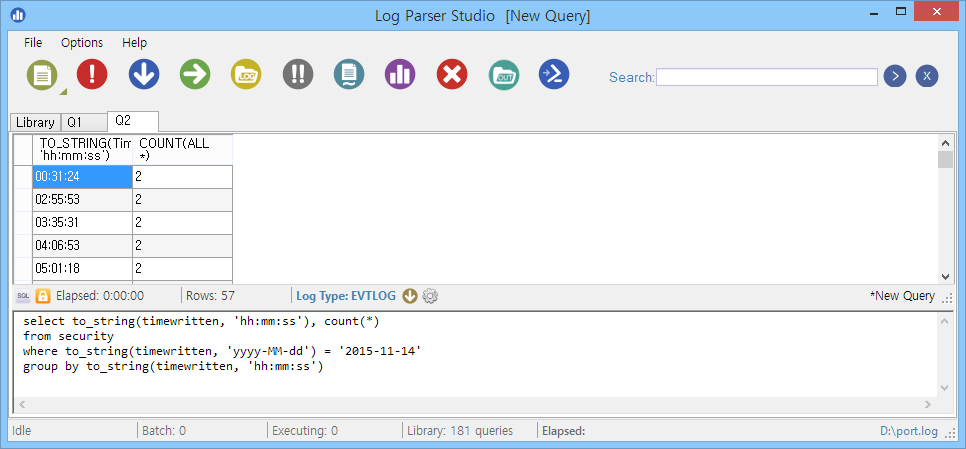Open the OUT folder icon

click(x=504, y=75)
